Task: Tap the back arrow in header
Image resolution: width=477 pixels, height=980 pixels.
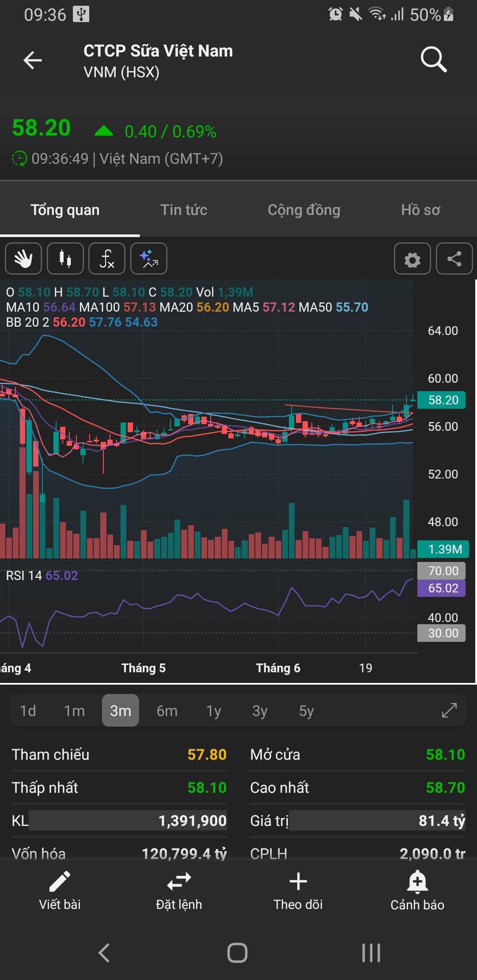Action: (33, 60)
